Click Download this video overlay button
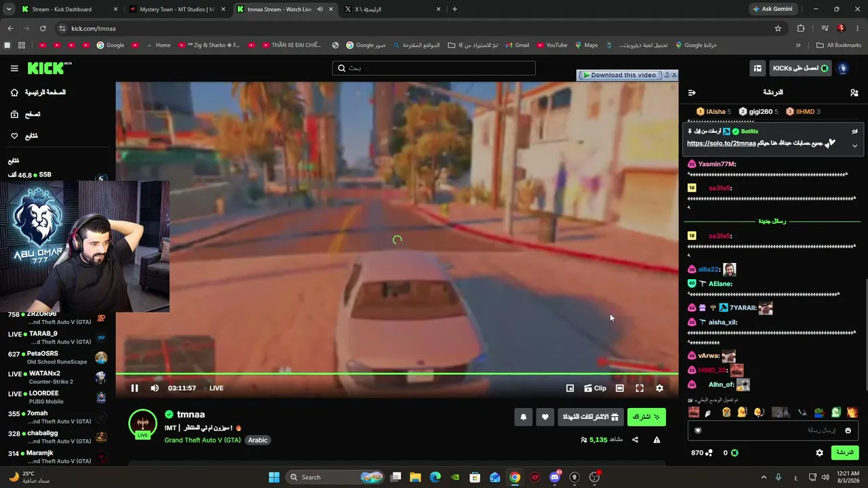The height and width of the screenshot is (488, 868). pyautogui.click(x=619, y=75)
